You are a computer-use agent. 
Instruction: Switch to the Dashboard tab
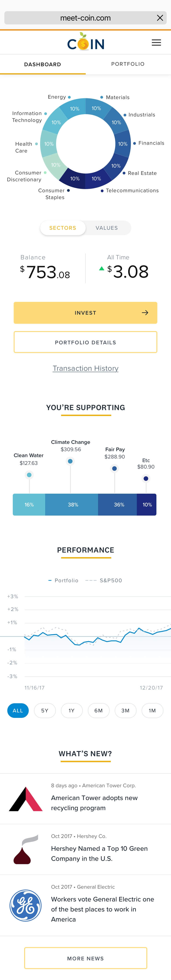43,64
